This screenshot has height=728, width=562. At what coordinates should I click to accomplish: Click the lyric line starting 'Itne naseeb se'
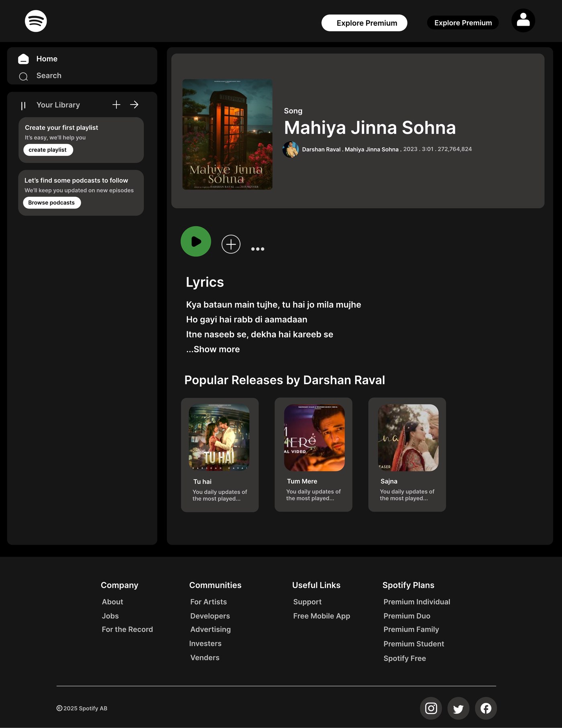259,334
